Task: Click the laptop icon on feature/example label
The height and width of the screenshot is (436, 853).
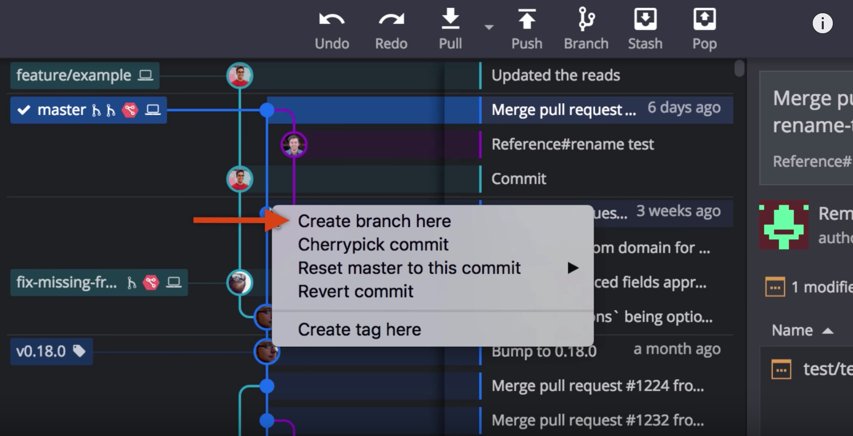Action: pos(145,75)
